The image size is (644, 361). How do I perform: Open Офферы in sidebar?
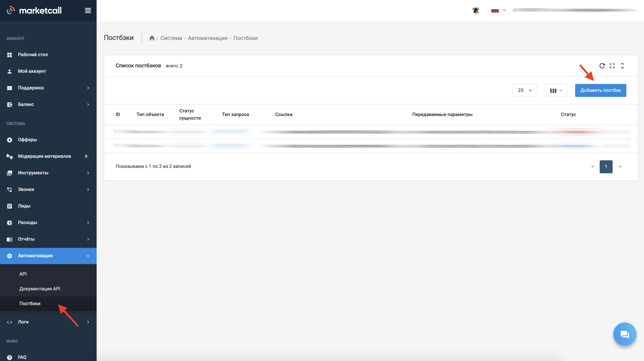click(48, 140)
